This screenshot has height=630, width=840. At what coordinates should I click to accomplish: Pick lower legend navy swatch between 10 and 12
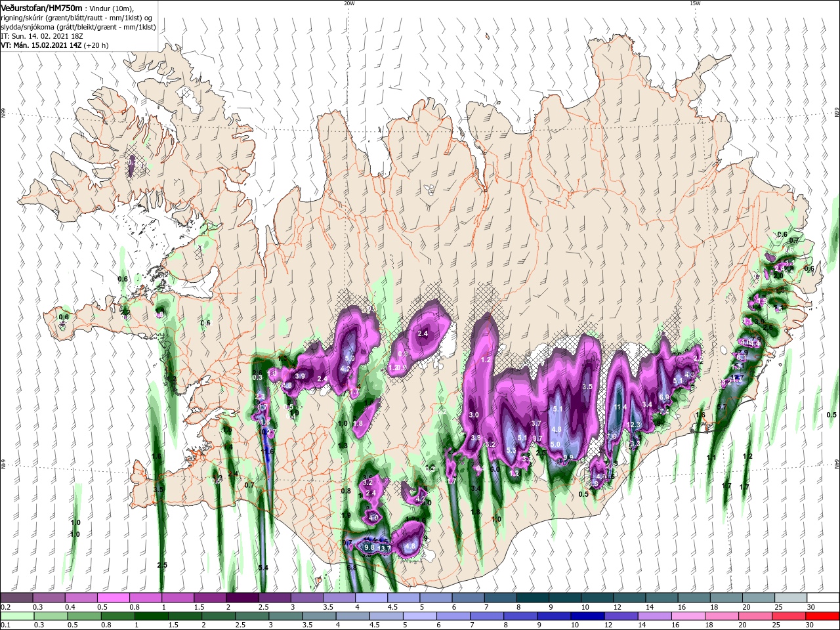coord(587,616)
